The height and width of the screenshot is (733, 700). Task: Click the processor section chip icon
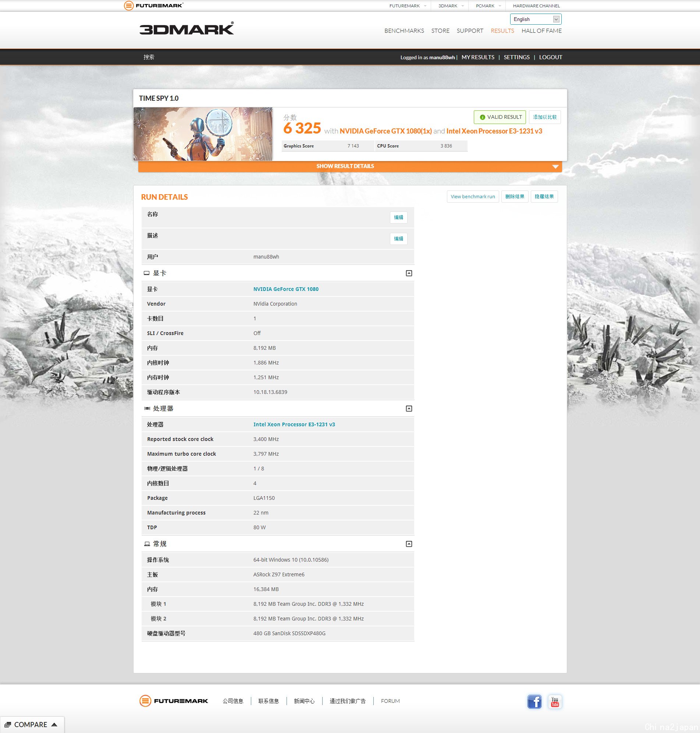pyautogui.click(x=147, y=409)
